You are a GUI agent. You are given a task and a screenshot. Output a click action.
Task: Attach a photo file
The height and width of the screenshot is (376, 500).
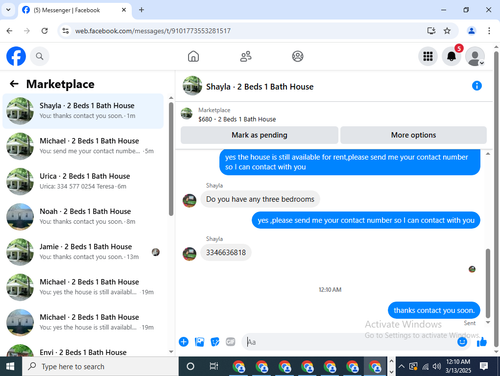199,342
